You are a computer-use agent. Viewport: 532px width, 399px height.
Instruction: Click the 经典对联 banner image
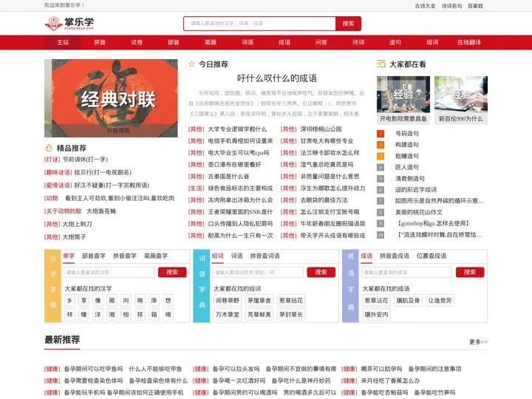click(111, 98)
